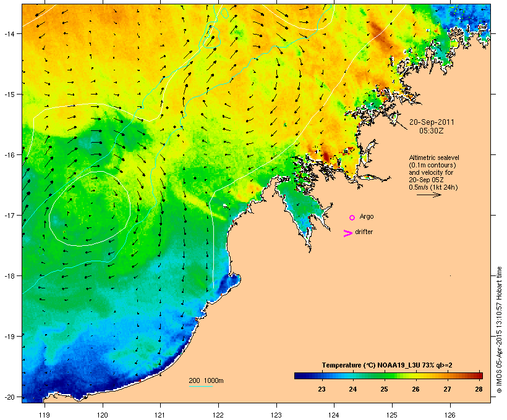Click the "0.5m/s (1kt 24h)" scale text
Image resolution: width=507 pixels, height=420 pixels.
pyautogui.click(x=433, y=187)
